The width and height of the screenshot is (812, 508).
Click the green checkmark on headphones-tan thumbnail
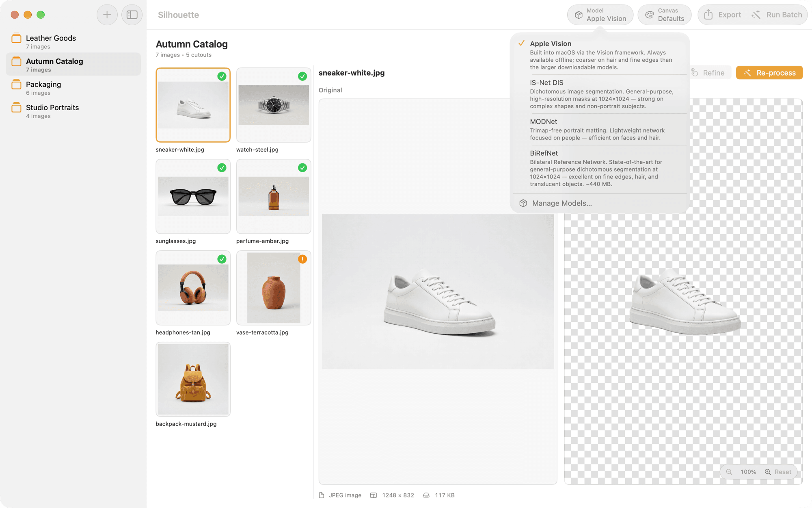tap(222, 259)
